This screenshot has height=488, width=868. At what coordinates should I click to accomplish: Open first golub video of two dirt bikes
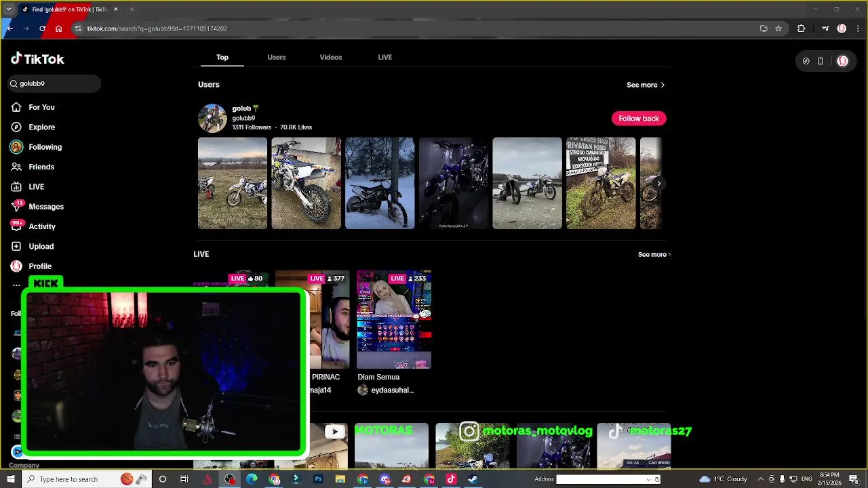click(233, 183)
